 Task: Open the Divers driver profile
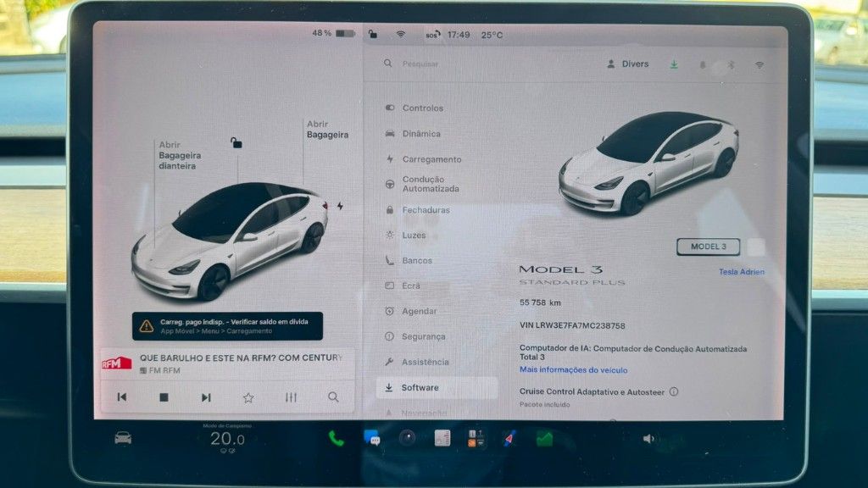click(x=628, y=64)
